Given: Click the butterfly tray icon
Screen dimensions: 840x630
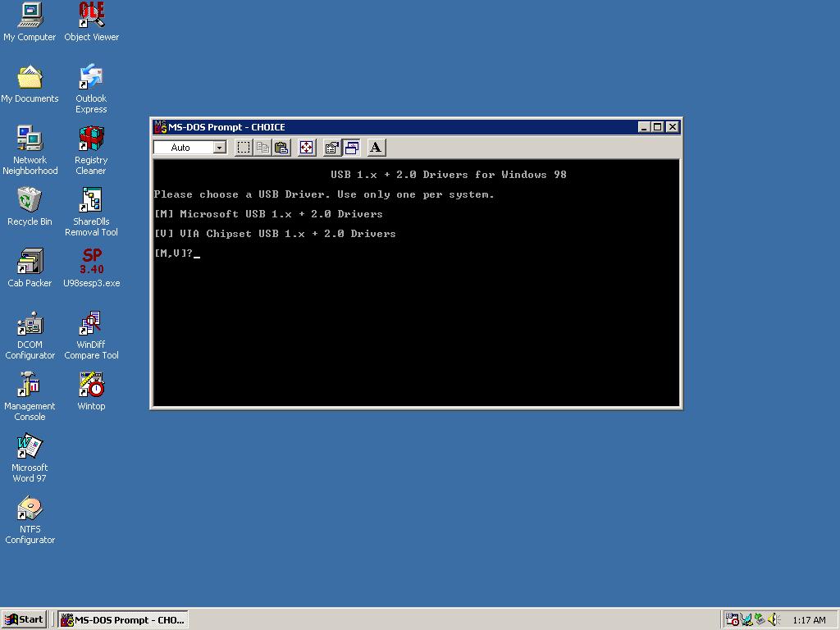Looking at the screenshot, I should [x=746, y=620].
